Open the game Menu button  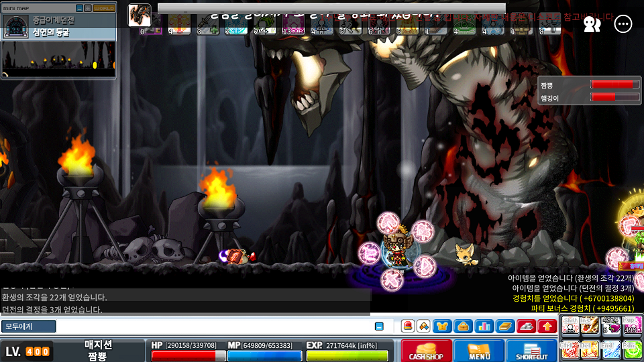pyautogui.click(x=479, y=351)
